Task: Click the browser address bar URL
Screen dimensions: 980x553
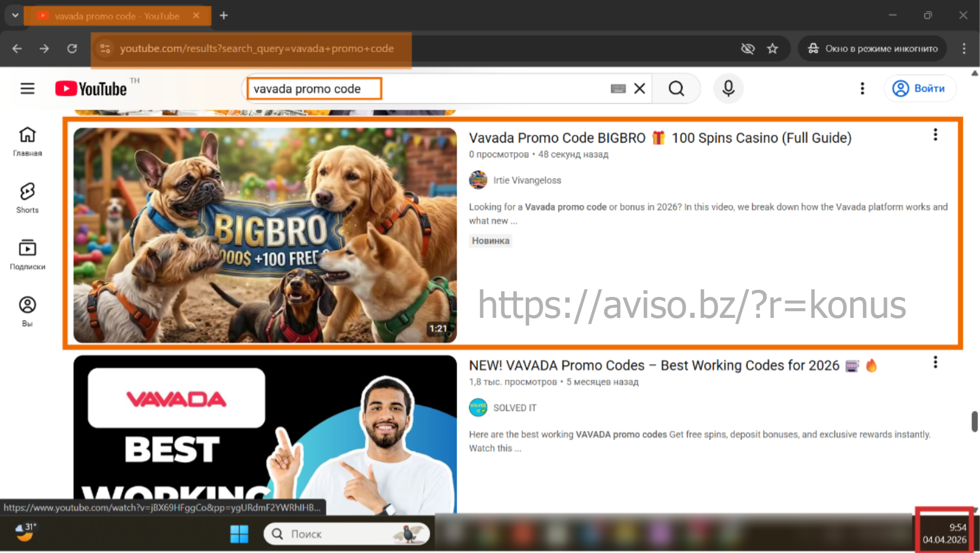Action: pos(256,49)
